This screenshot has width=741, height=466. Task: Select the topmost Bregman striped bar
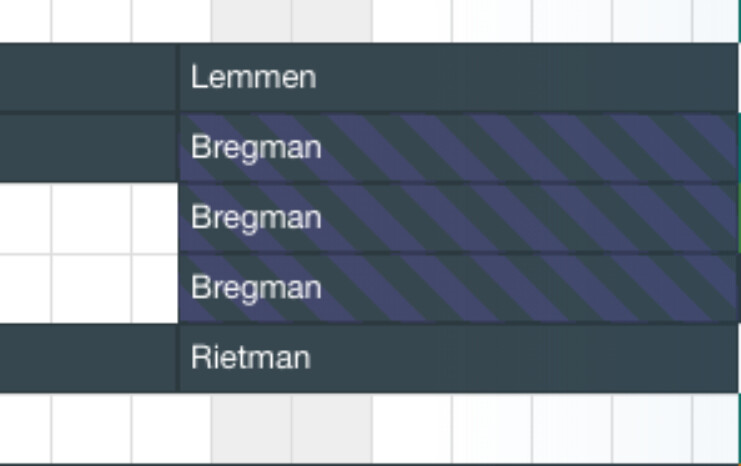click(x=456, y=148)
